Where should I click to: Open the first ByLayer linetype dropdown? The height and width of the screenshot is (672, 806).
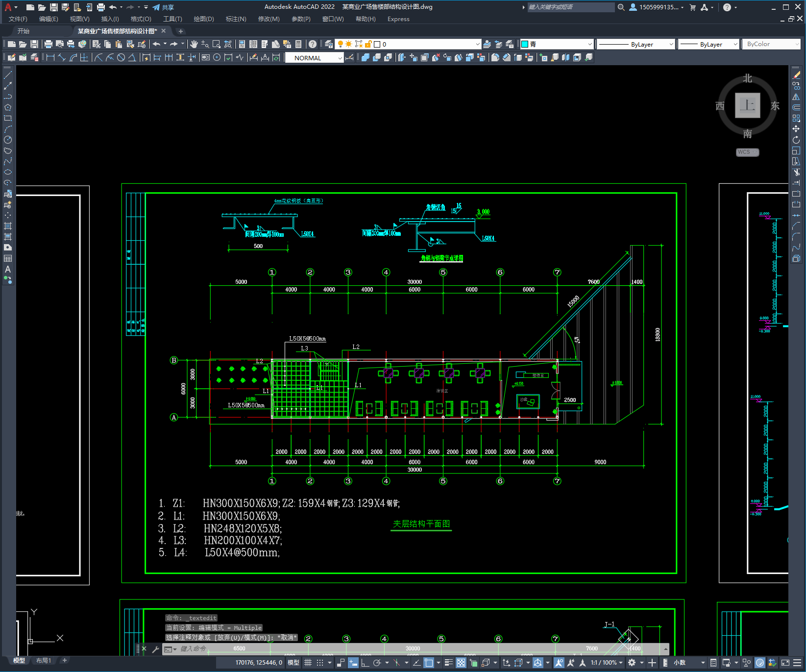click(671, 44)
